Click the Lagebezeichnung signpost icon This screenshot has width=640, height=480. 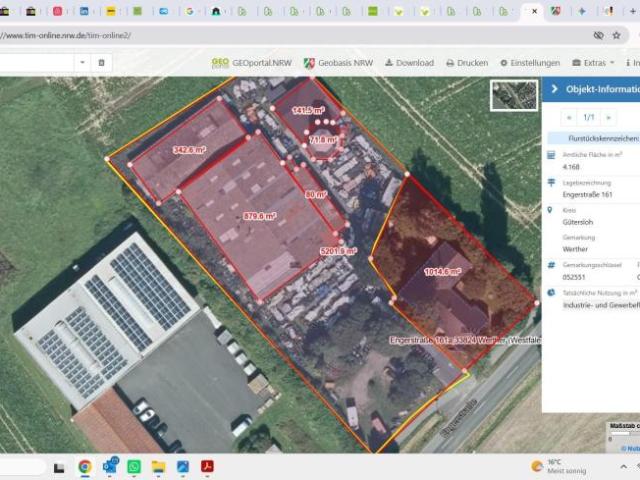coord(551,182)
